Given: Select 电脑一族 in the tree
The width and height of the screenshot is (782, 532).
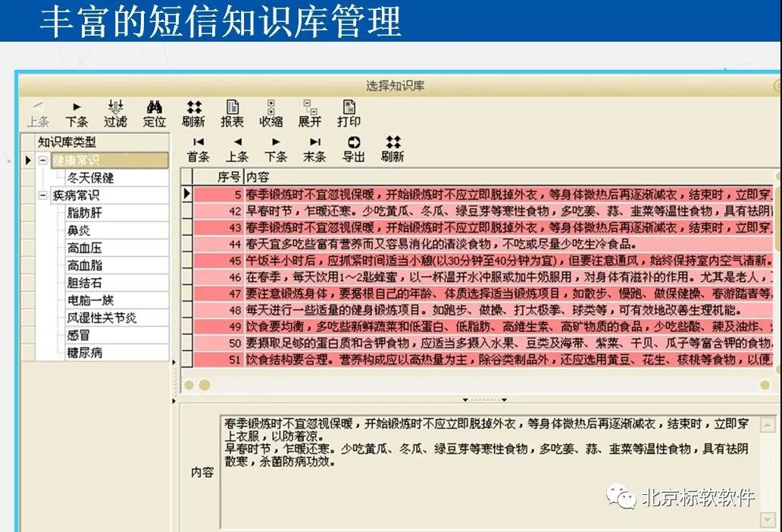Looking at the screenshot, I should [117, 300].
